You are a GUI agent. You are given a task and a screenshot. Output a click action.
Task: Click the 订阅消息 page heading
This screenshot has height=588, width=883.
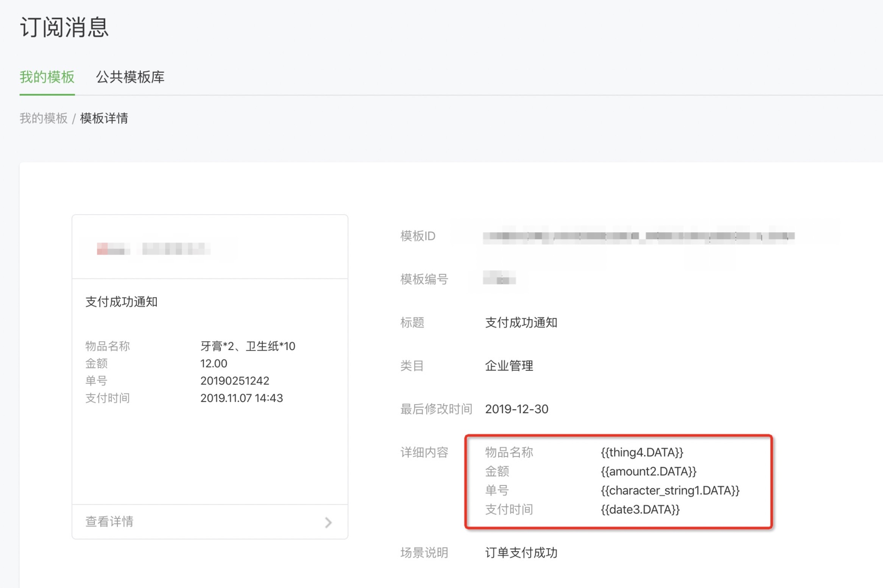tap(64, 28)
